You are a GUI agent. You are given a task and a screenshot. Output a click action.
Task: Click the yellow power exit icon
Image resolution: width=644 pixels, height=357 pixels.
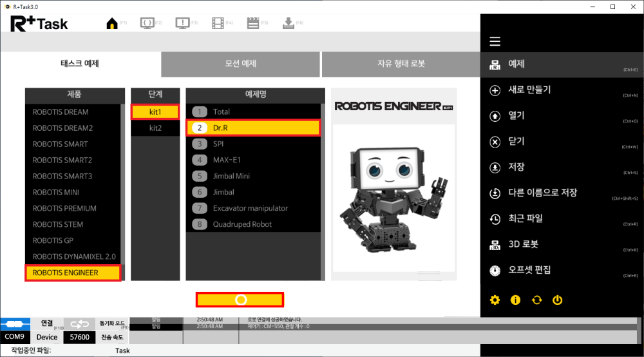(558, 300)
